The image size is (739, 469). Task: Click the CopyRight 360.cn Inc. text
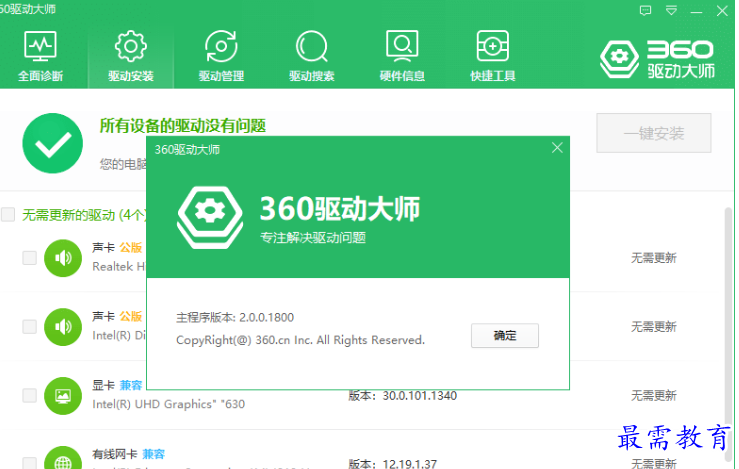click(300, 340)
